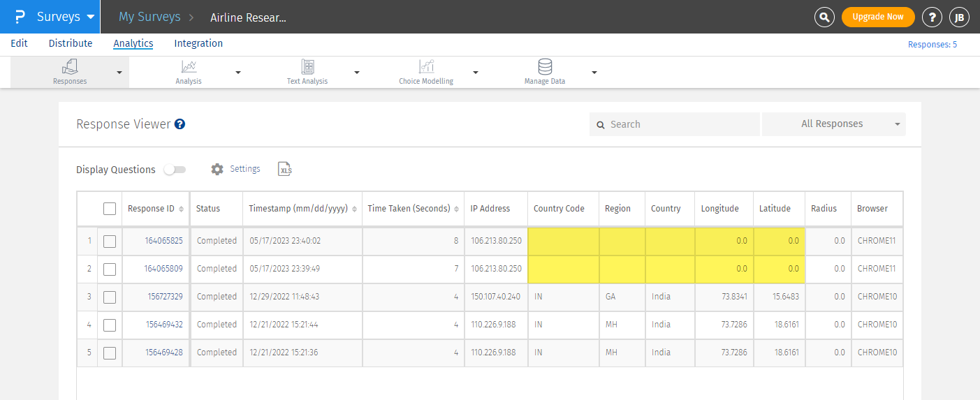
Task: Click the Analysis chart icon
Action: coord(189,66)
